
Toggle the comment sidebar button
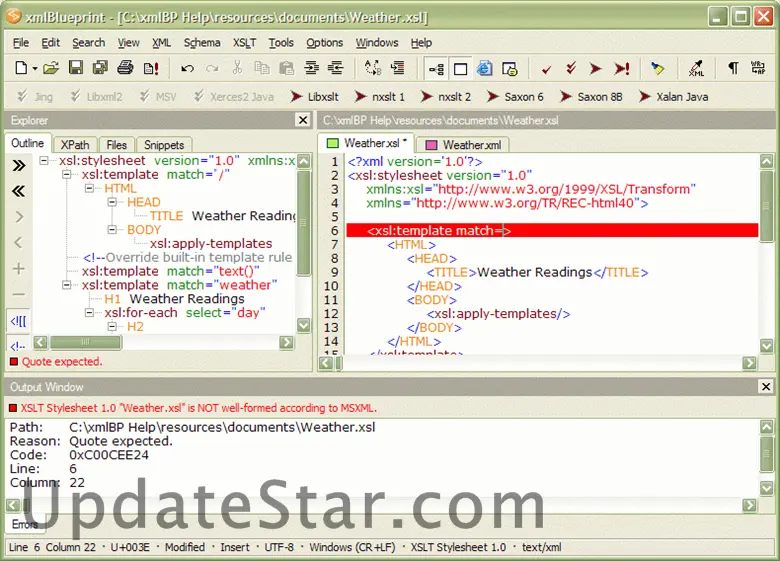[18, 345]
